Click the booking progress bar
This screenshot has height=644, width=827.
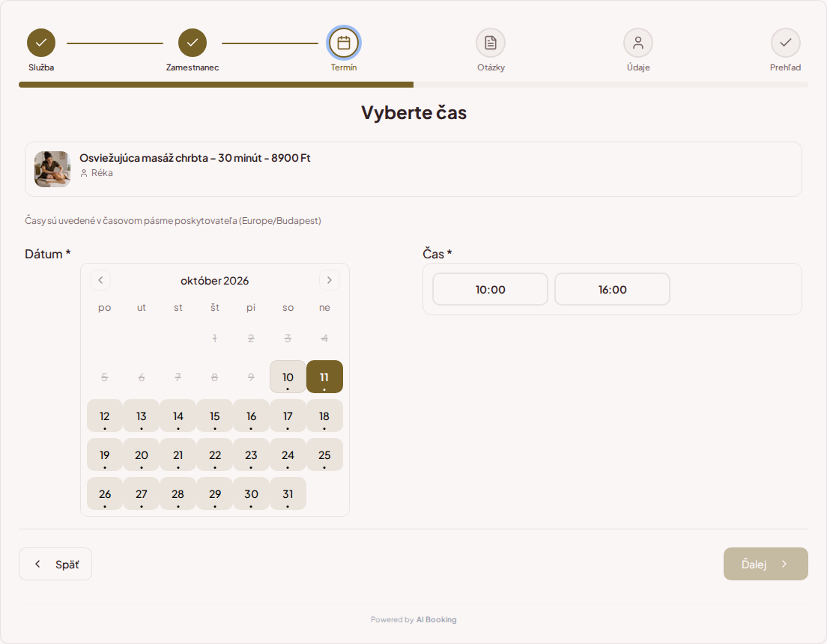click(x=413, y=85)
